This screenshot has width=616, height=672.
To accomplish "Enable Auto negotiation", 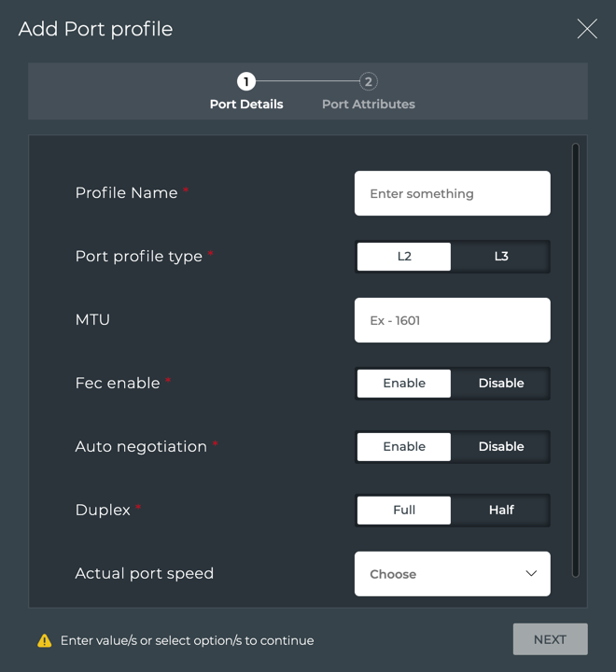I will click(x=404, y=447).
